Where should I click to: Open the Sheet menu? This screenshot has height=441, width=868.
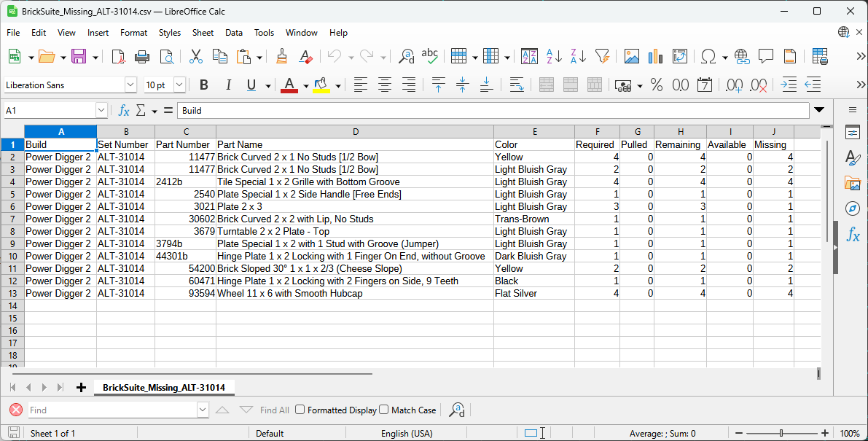203,33
